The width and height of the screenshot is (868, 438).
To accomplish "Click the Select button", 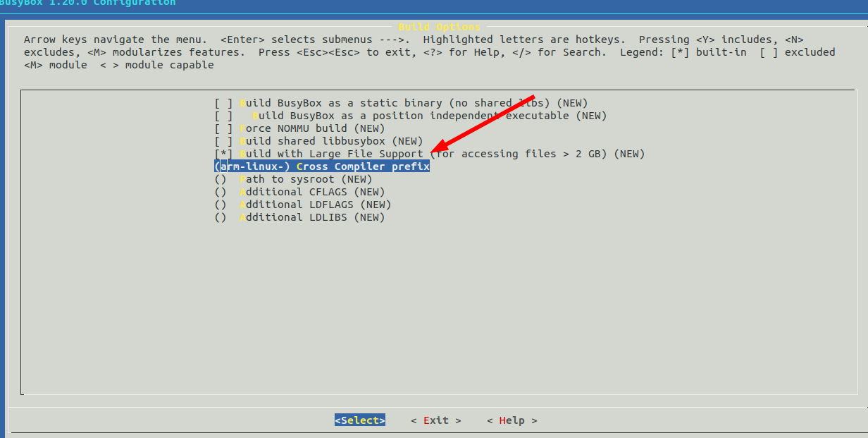I will point(360,420).
